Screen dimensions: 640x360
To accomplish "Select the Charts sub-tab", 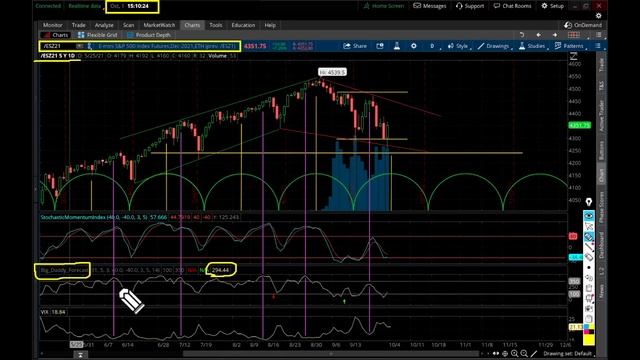I will [56, 35].
